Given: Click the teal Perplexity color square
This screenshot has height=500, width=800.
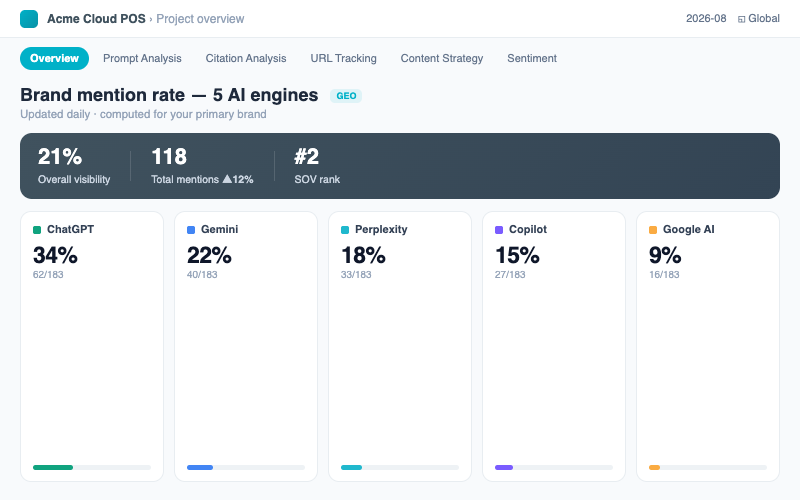Looking at the screenshot, I should pos(345,230).
